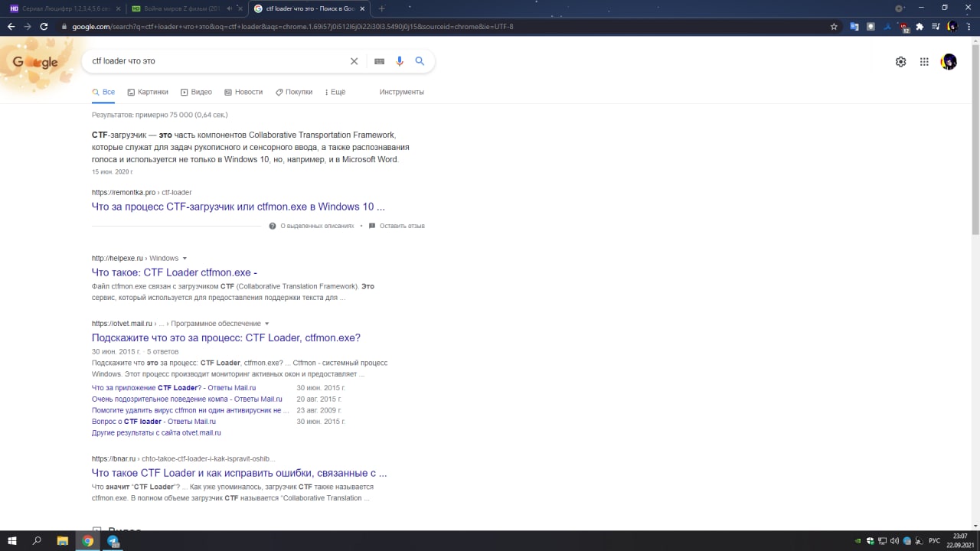980x551 pixels.
Task: Switch input language РУС
Action: [x=934, y=541]
